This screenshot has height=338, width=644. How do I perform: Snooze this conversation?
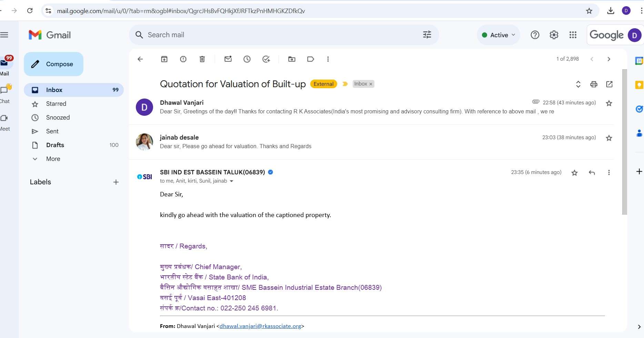click(x=247, y=59)
